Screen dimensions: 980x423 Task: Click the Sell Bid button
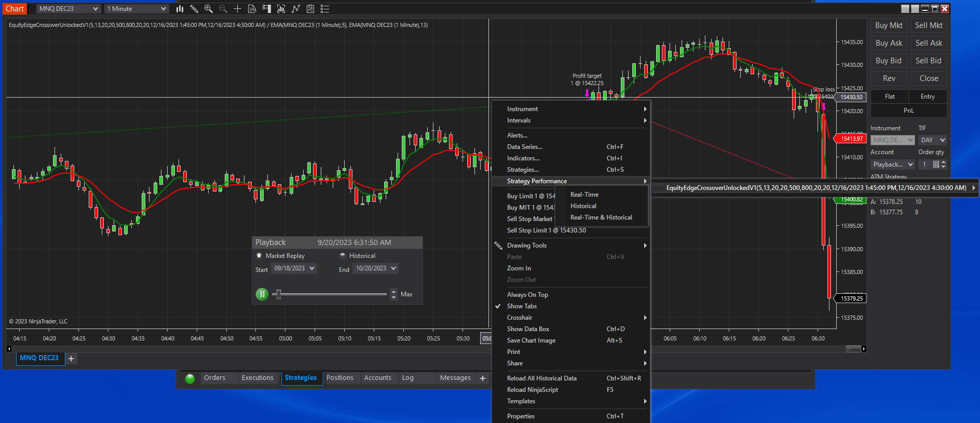coord(929,61)
